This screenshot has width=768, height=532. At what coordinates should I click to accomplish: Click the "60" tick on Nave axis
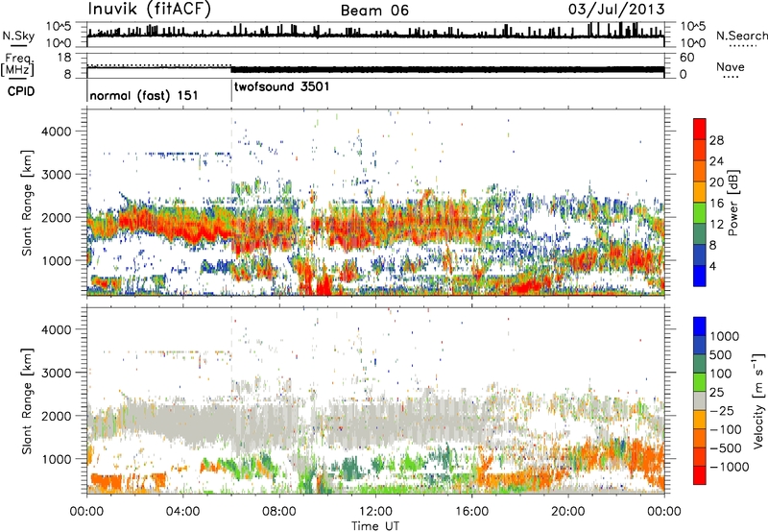pyautogui.click(x=686, y=58)
